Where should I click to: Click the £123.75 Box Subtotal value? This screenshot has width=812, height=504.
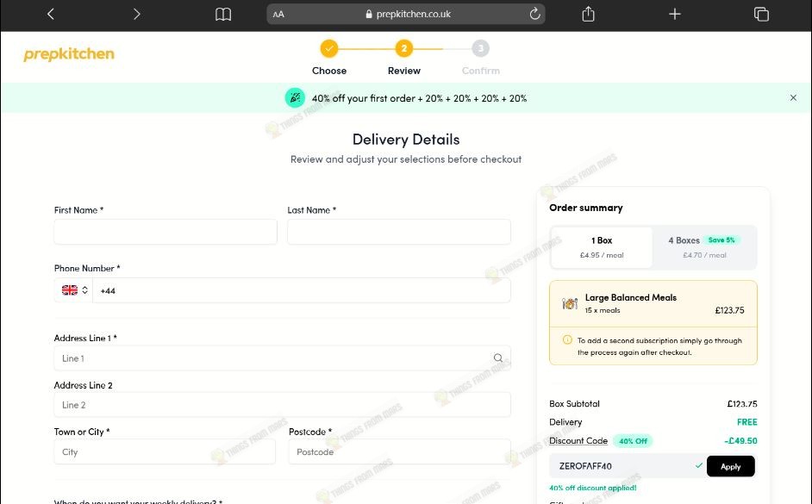click(x=742, y=403)
